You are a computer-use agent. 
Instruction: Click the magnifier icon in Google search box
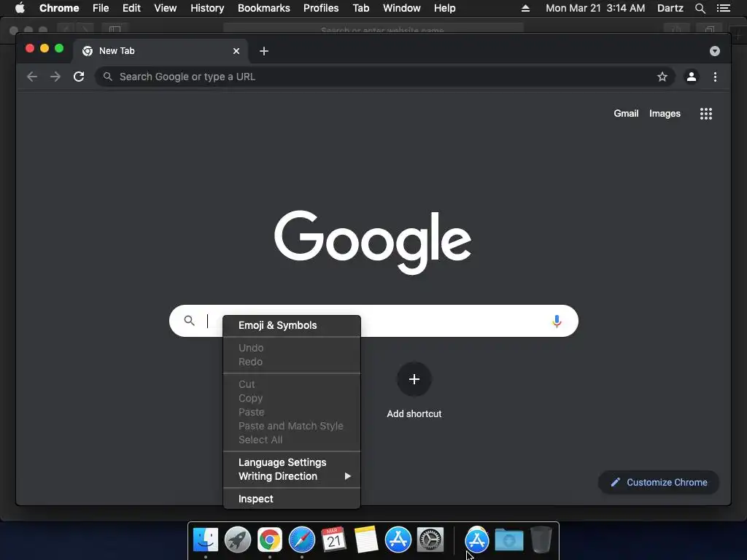click(x=189, y=321)
